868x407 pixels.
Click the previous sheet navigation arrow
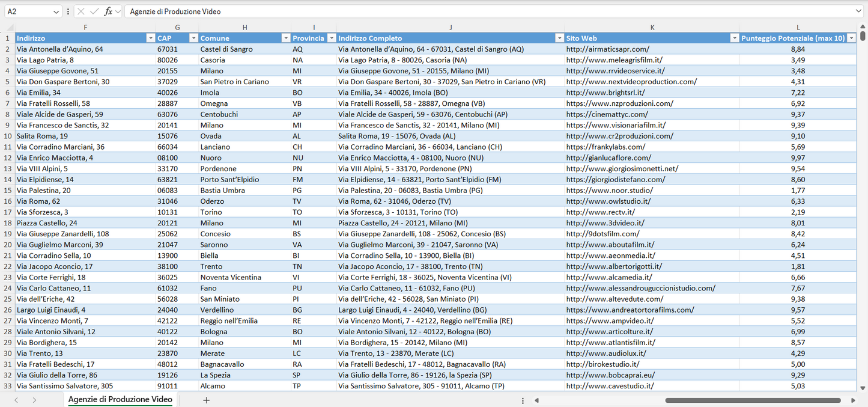click(x=16, y=400)
